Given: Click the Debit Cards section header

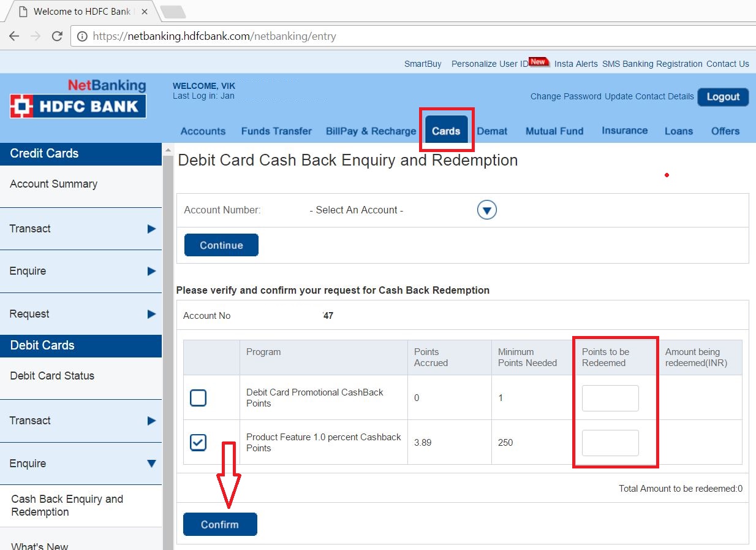Looking at the screenshot, I should pyautogui.click(x=81, y=346).
